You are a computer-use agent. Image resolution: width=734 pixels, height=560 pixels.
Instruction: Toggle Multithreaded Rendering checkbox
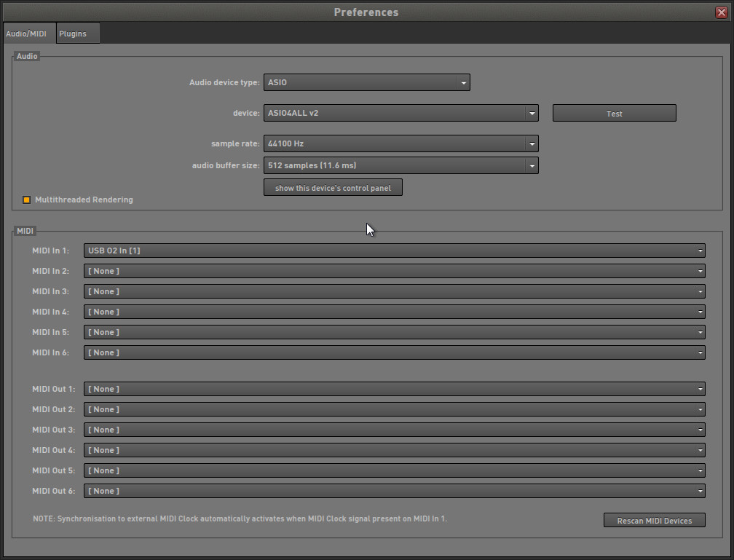(27, 200)
